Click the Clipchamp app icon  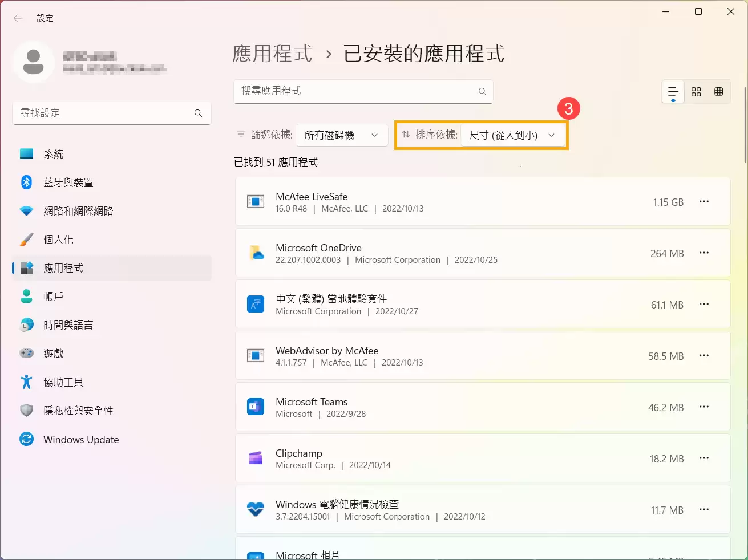[x=256, y=458]
